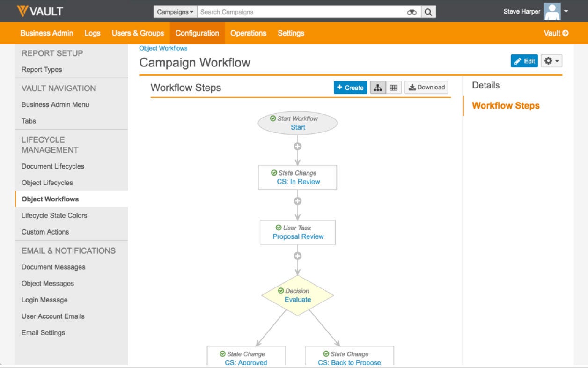Image resolution: width=588 pixels, height=368 pixels.
Task: Expand the user menu arrow beside avatar
Action: pos(566,11)
